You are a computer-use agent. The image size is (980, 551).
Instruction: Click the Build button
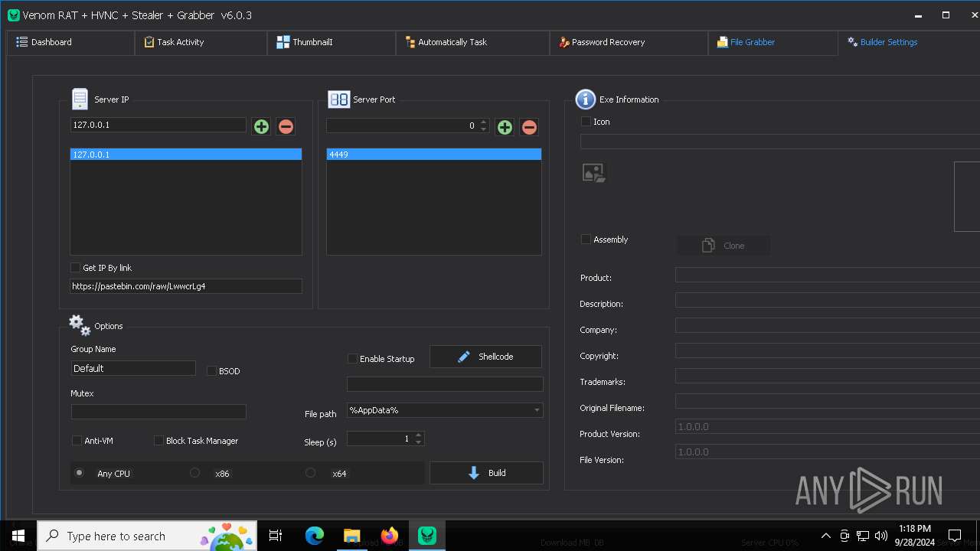[x=486, y=473]
